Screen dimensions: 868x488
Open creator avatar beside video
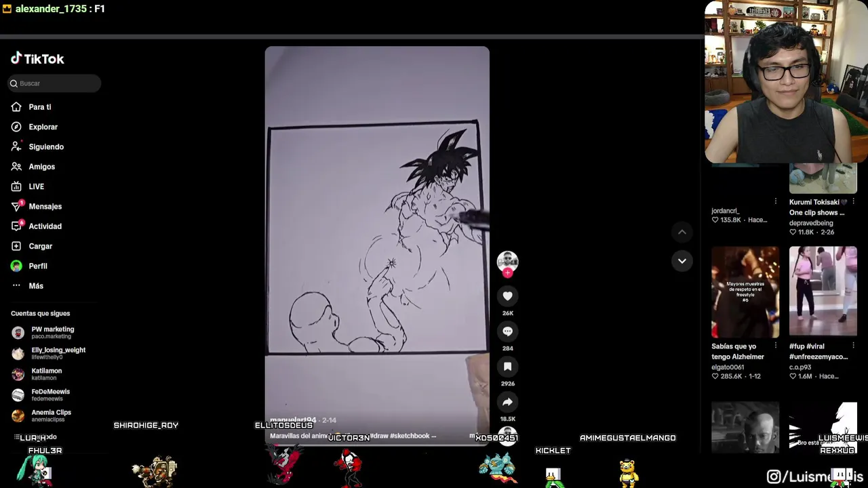point(507,262)
